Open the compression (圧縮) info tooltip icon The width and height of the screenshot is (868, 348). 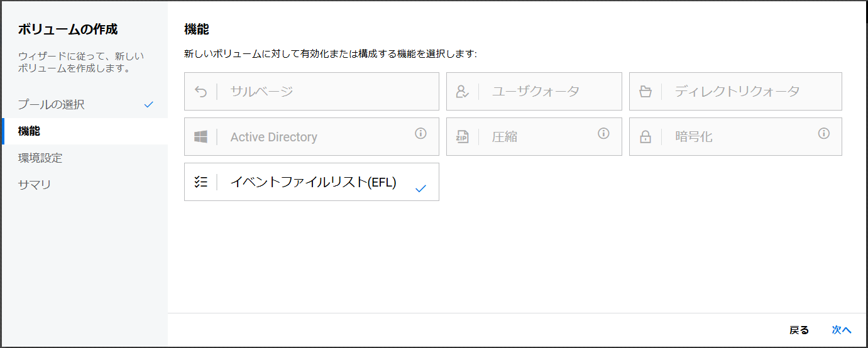point(604,133)
